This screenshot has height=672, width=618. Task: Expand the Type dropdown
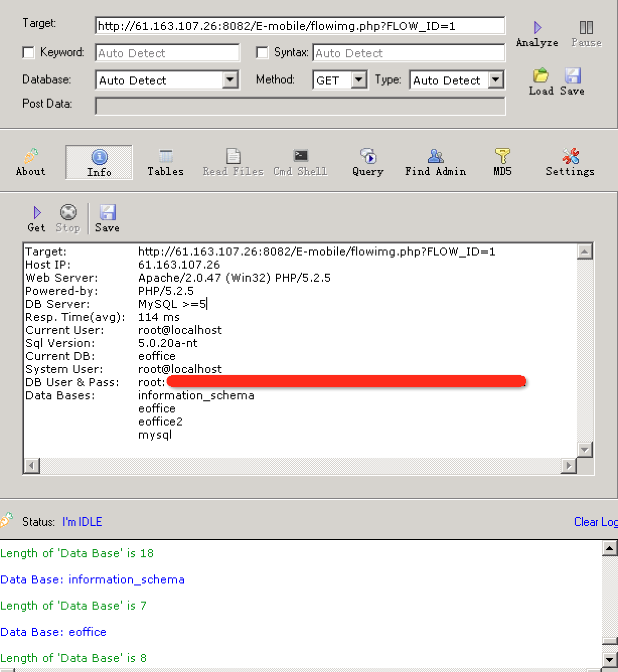tap(496, 80)
